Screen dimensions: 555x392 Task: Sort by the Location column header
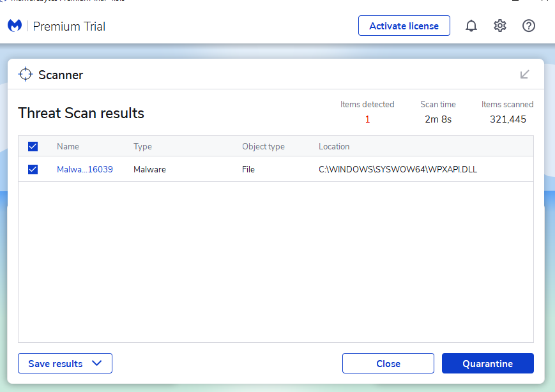pos(334,146)
